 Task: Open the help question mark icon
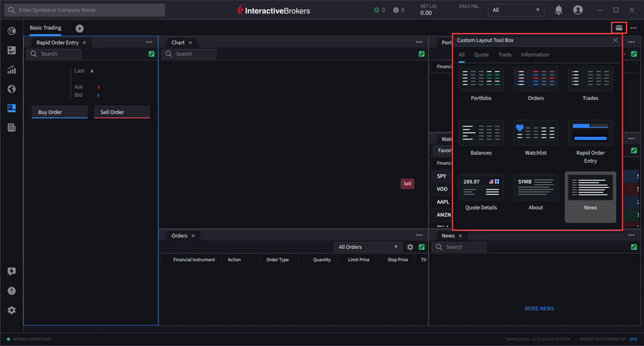point(12,291)
